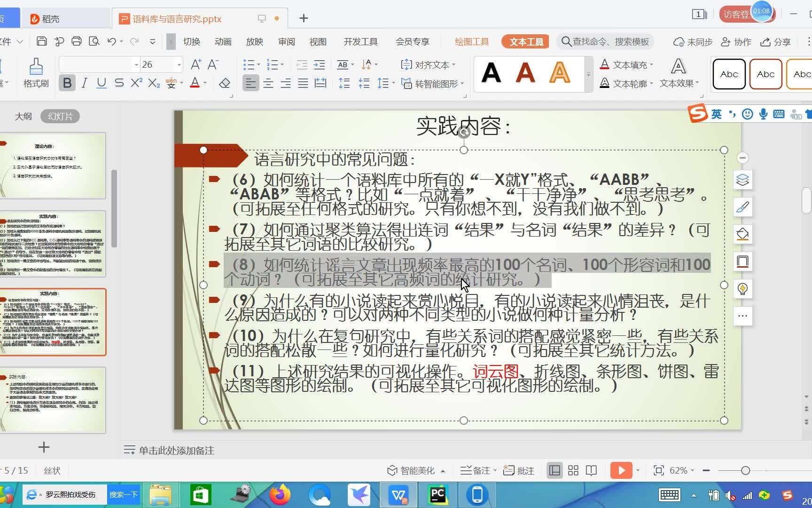This screenshot has height=508, width=812.
Task: Open the font name dropdown
Action: pos(136,64)
